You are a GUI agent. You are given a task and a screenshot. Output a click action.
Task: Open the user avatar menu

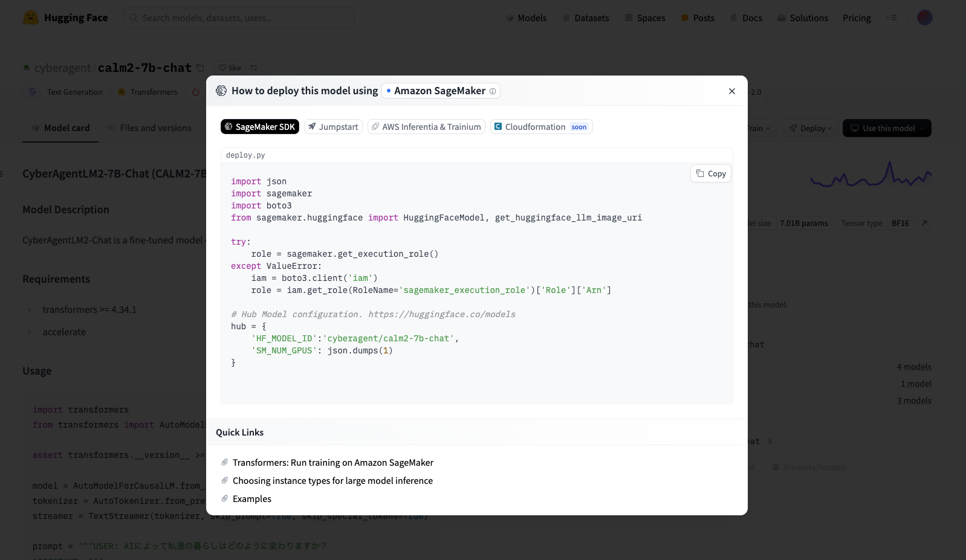(925, 18)
